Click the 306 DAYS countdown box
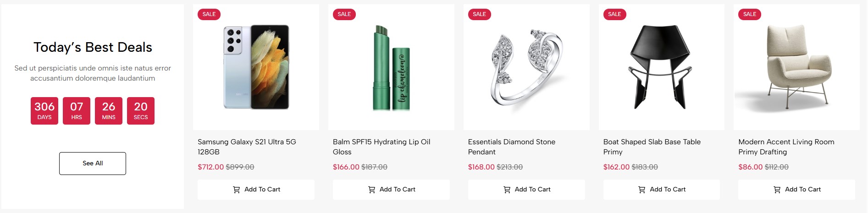The height and width of the screenshot is (213, 868). (44, 111)
